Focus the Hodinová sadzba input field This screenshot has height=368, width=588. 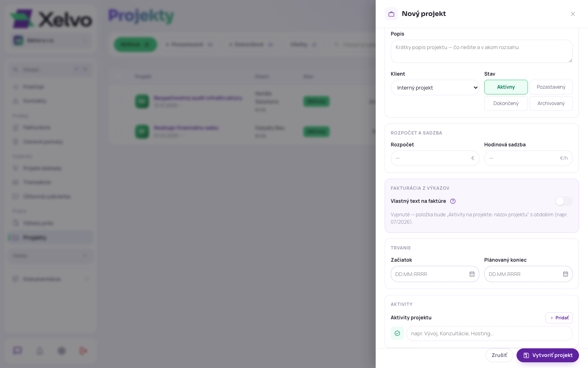click(x=528, y=158)
